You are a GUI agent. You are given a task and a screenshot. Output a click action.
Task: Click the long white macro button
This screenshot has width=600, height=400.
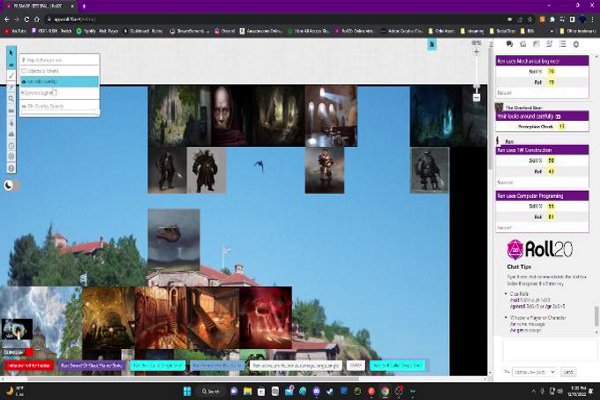(x=296, y=366)
